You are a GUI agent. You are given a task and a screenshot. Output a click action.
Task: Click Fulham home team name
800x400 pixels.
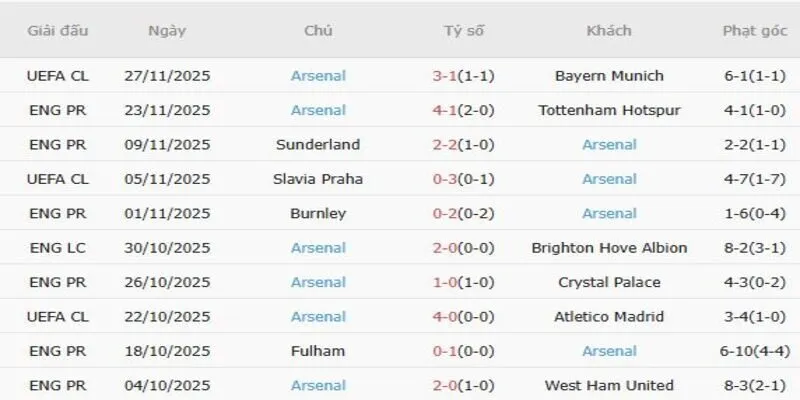coord(318,351)
